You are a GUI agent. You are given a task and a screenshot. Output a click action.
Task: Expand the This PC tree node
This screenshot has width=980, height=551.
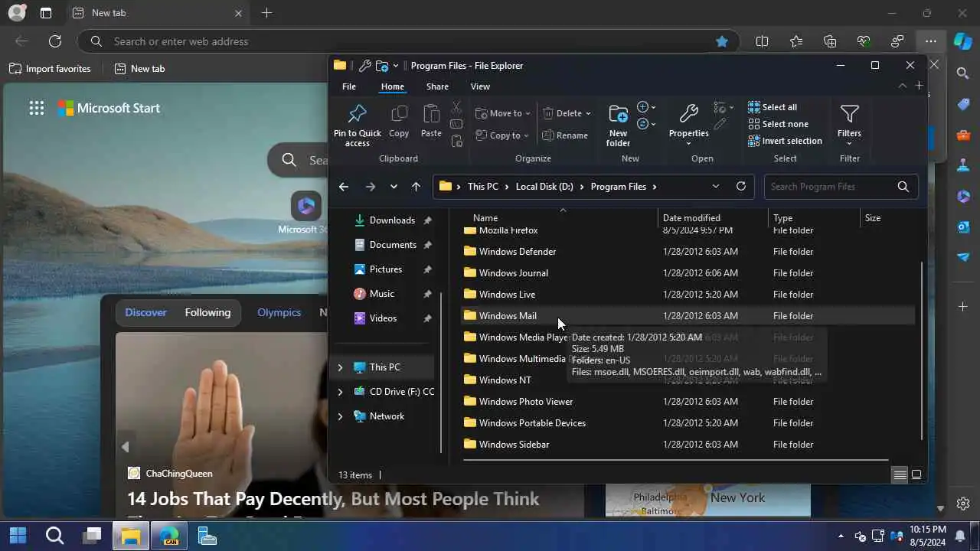(340, 367)
